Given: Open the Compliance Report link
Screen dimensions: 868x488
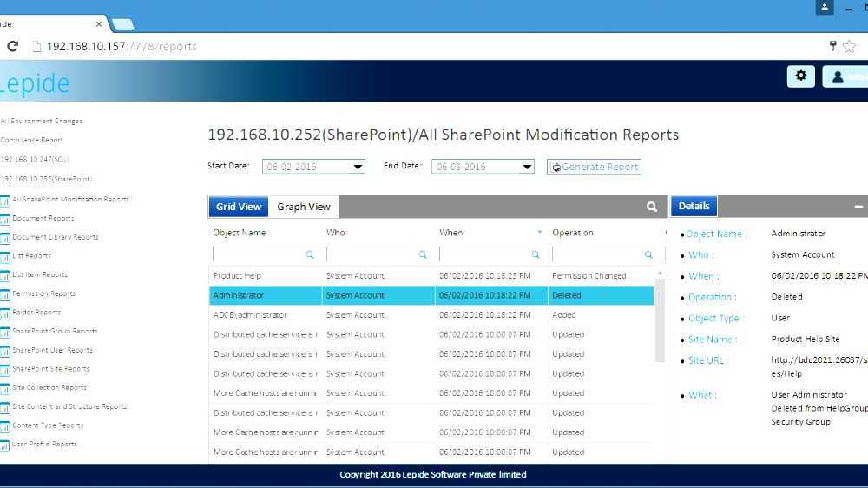Looking at the screenshot, I should click(32, 140).
